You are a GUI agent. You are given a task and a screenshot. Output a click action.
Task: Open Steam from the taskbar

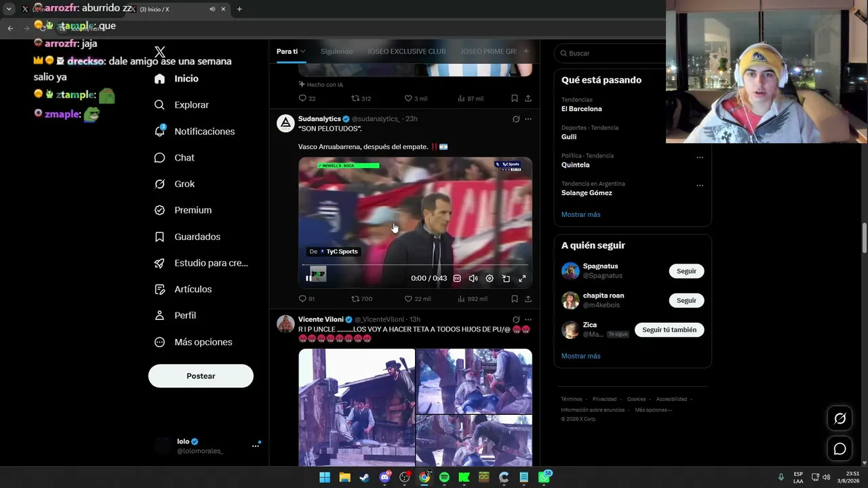364,477
